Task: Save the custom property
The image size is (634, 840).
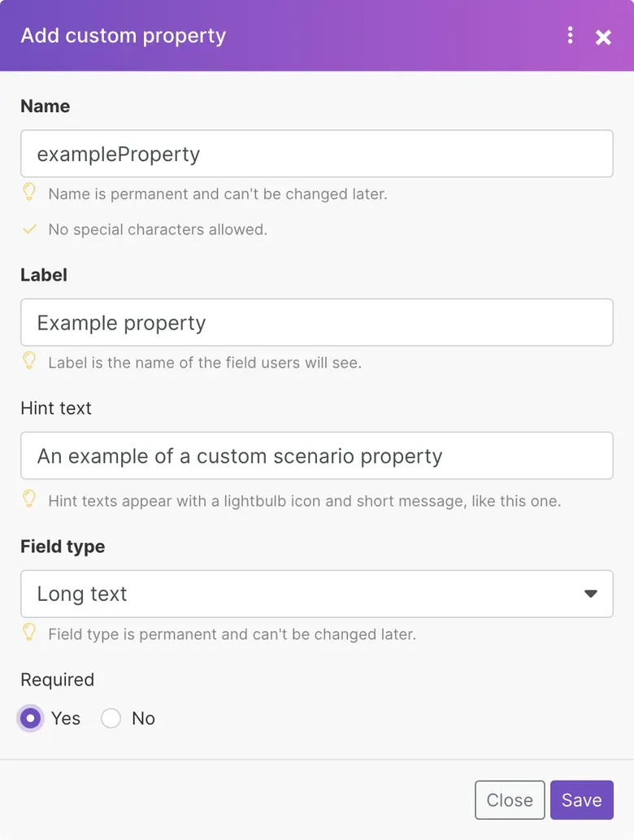Action: [582, 800]
